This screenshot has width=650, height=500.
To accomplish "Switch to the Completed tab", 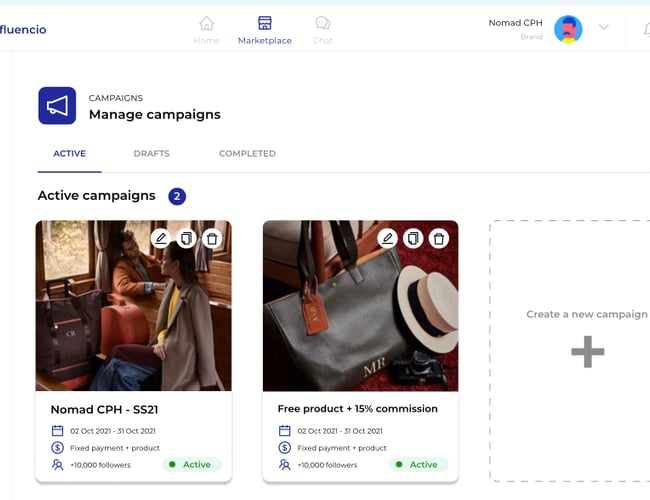I will tap(247, 153).
